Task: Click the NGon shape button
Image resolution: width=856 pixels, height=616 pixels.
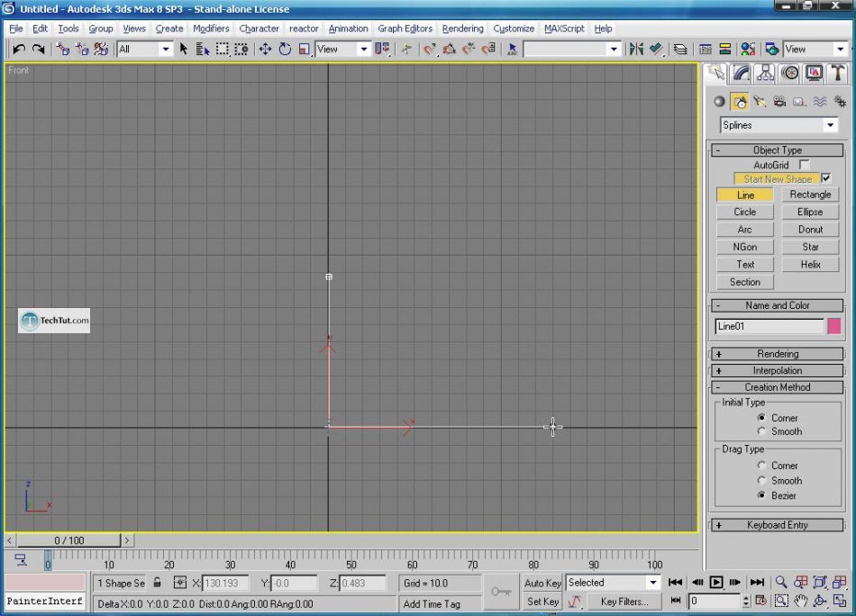Action: coord(744,247)
